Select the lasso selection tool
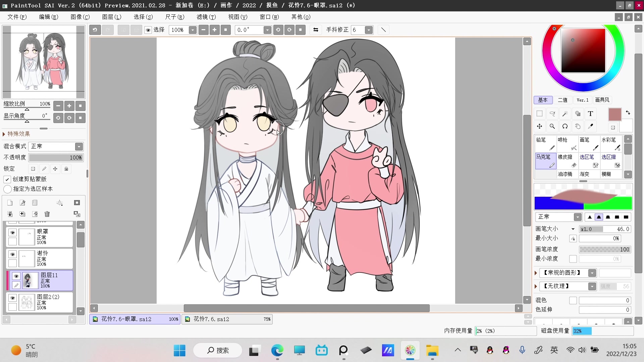 coord(552,114)
